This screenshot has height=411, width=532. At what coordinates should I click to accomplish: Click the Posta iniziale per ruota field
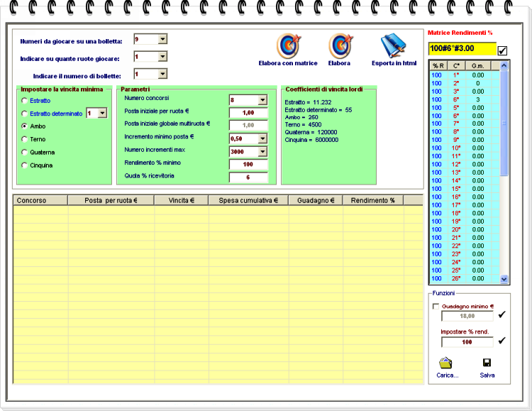point(248,112)
